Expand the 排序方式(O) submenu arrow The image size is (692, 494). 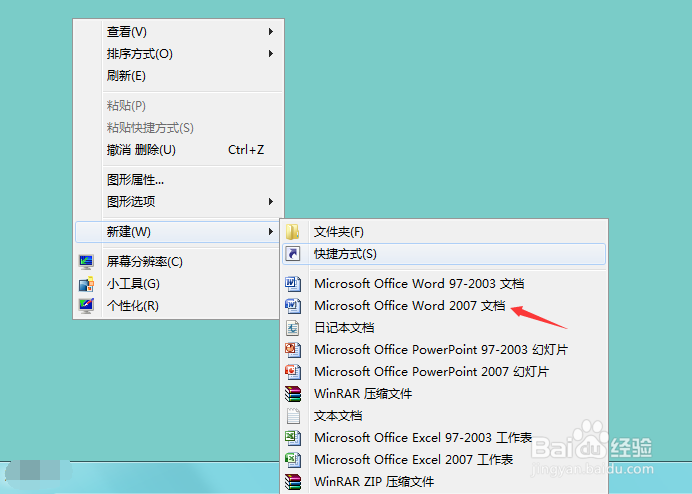pyautogui.click(x=271, y=54)
